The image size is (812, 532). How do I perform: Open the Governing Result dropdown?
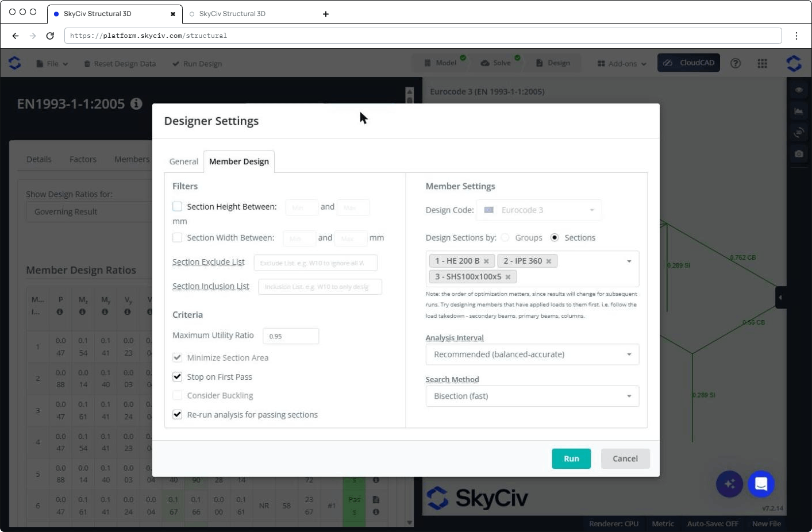tap(89, 212)
